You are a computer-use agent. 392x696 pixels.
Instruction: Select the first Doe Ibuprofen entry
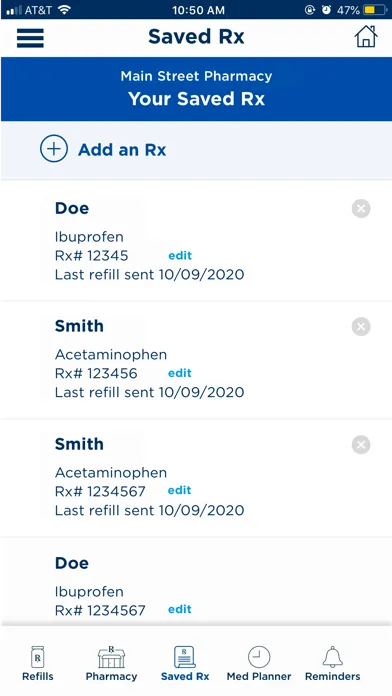(x=196, y=241)
